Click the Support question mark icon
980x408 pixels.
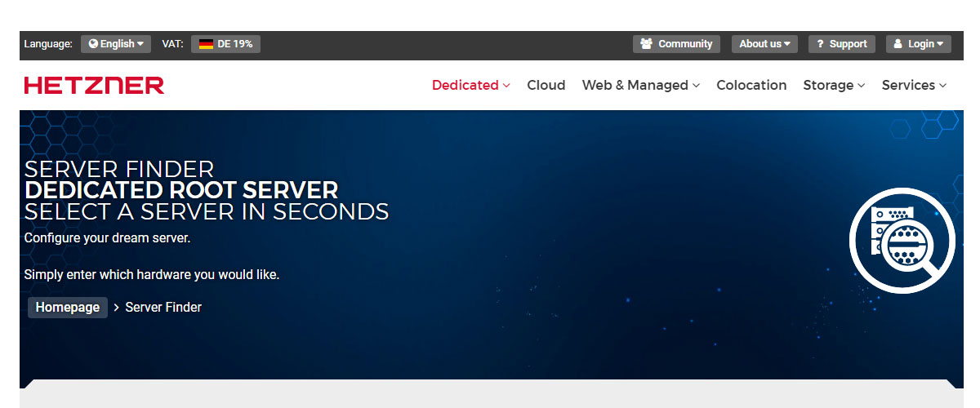[820, 44]
